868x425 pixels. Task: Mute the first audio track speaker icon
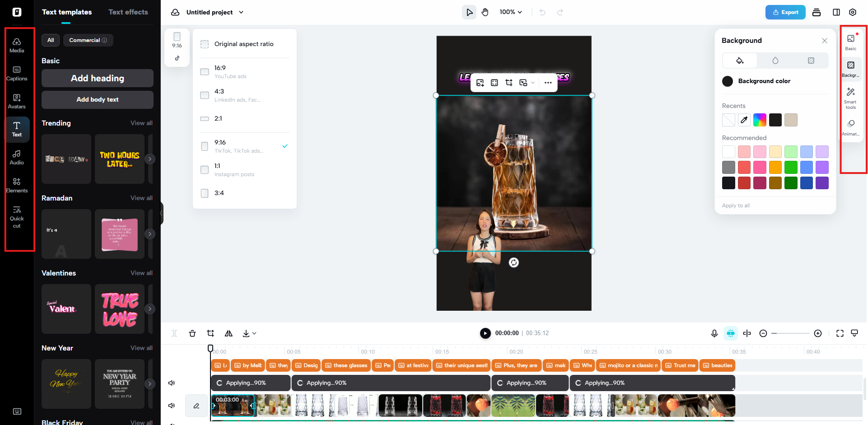[x=171, y=383]
